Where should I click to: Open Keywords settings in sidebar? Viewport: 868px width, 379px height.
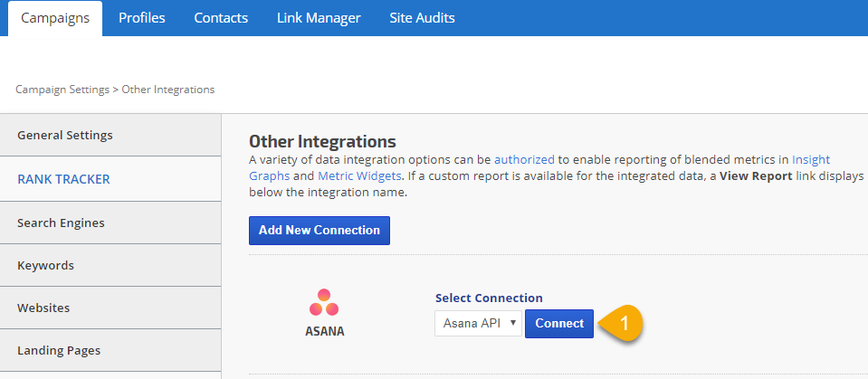tap(45, 265)
